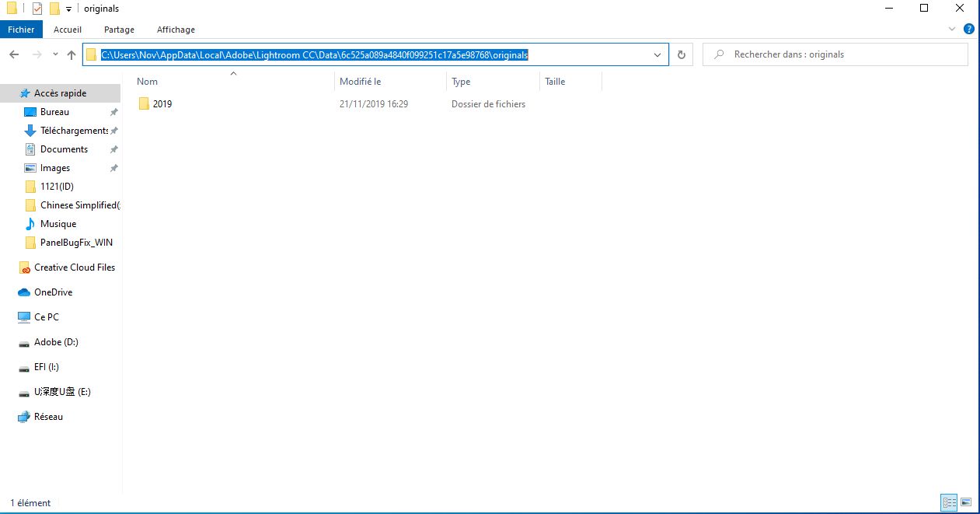
Task: Expand the address bar history dropdown
Action: click(657, 54)
